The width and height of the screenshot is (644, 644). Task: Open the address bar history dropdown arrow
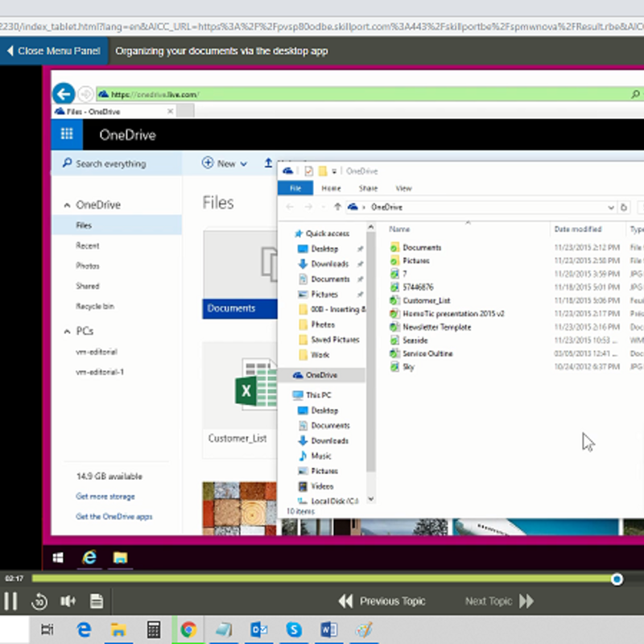613,207
